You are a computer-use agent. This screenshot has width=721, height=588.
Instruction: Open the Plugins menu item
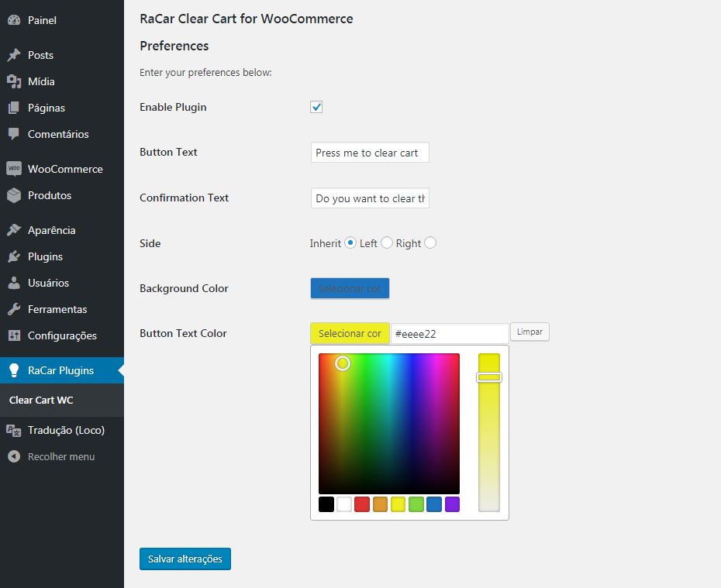[x=62, y=256]
